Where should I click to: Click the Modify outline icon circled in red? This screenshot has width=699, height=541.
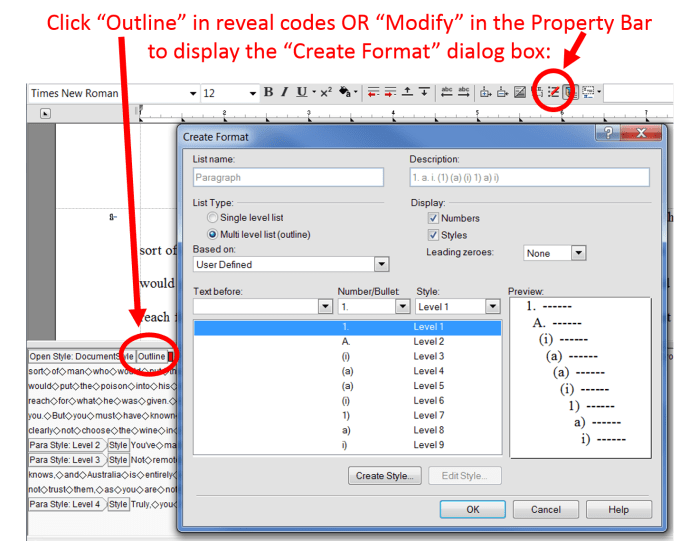[551, 93]
